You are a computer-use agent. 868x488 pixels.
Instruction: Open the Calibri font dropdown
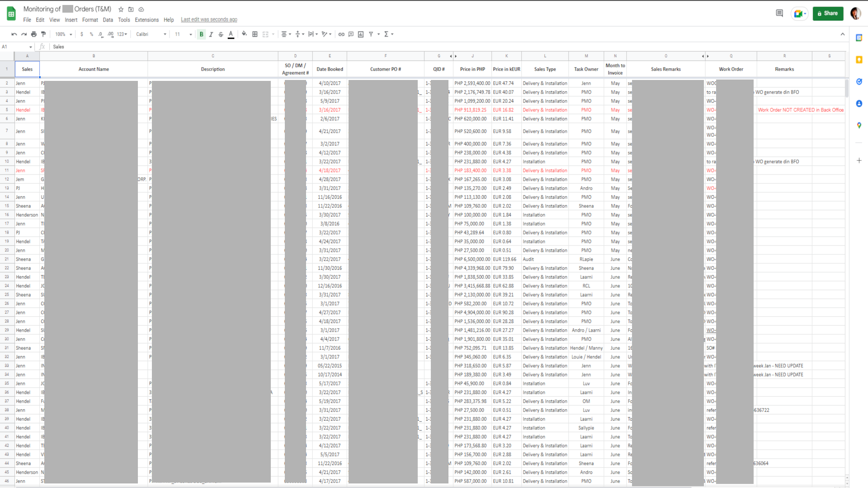pos(151,34)
